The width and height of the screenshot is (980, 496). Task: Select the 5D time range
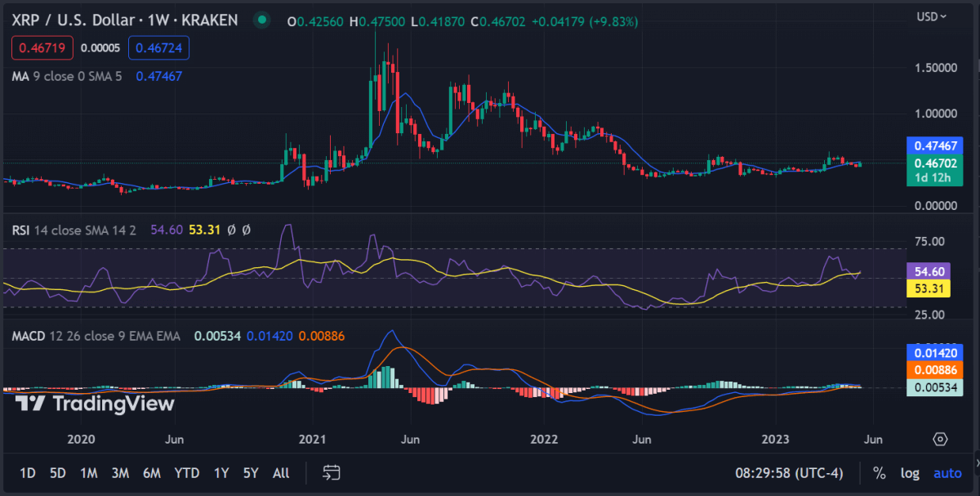pos(57,472)
